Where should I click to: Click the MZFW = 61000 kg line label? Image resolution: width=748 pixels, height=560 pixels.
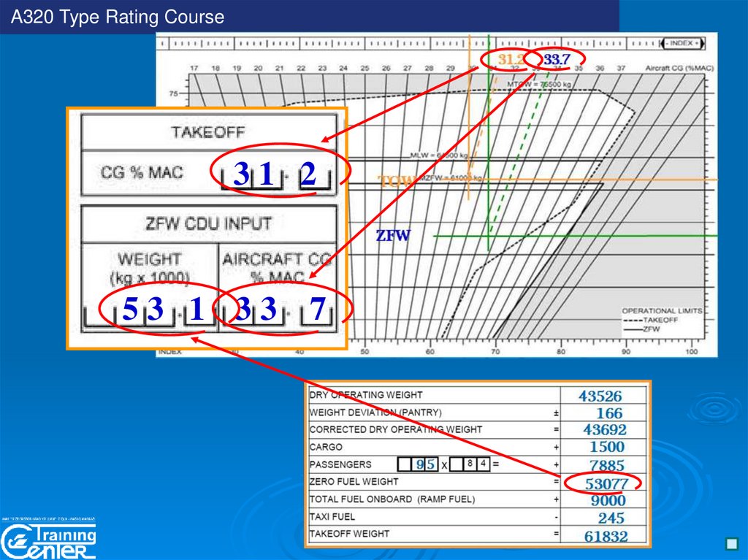pos(451,178)
